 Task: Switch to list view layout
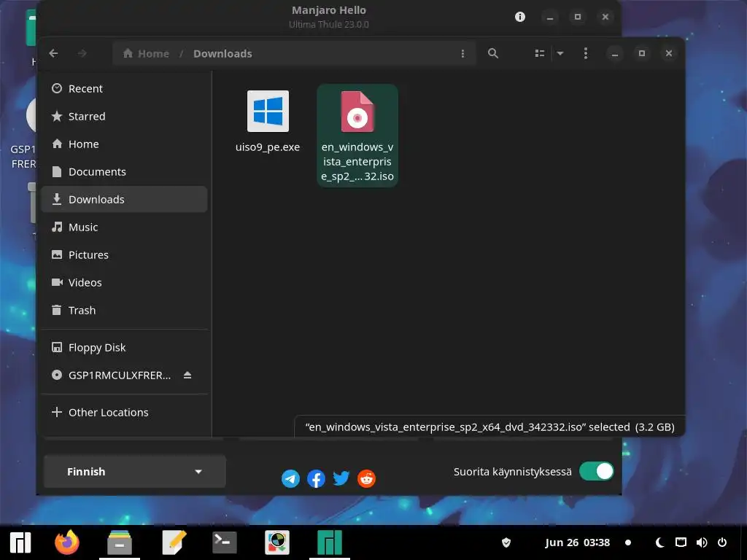[x=540, y=53]
